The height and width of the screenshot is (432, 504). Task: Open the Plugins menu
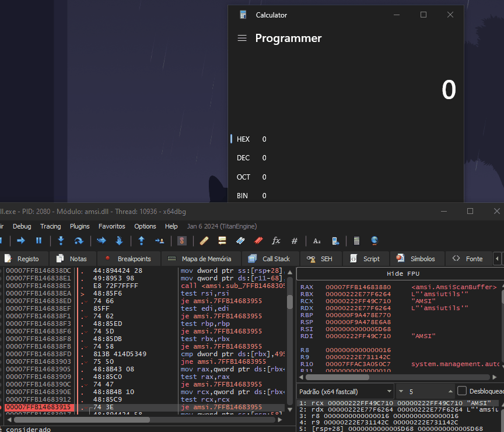click(x=80, y=226)
